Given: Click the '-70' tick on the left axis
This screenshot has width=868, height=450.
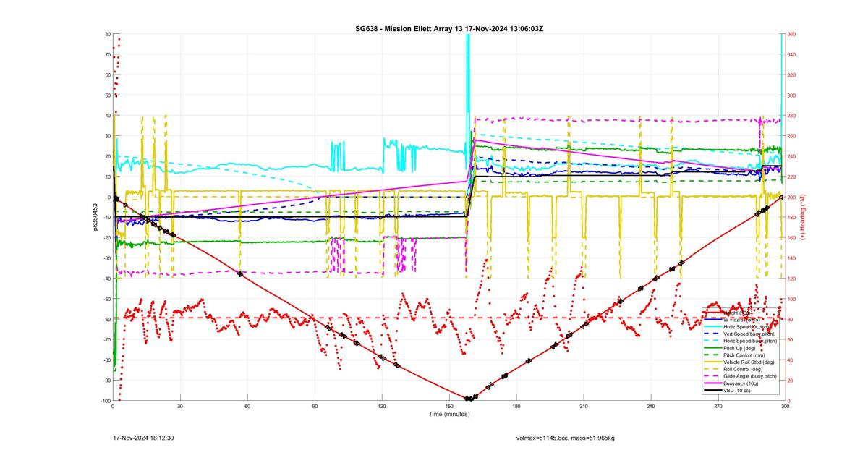Looking at the screenshot, I should tap(106, 340).
